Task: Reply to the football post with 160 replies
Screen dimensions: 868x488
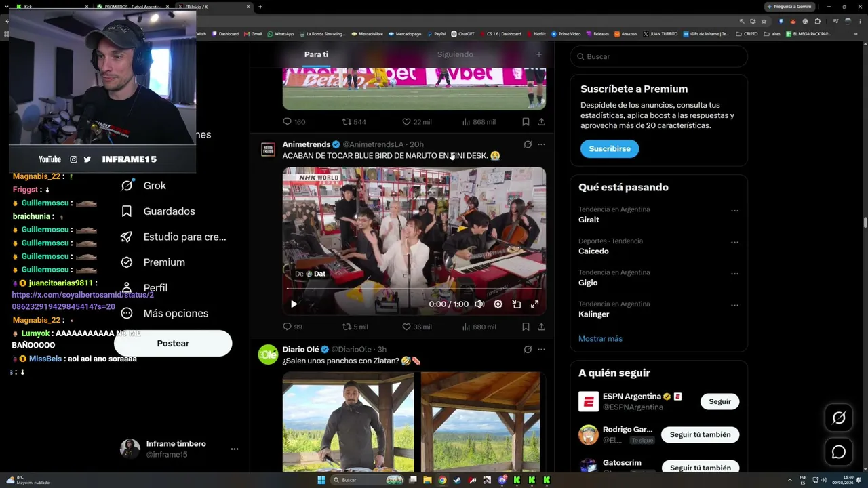Action: pos(294,122)
